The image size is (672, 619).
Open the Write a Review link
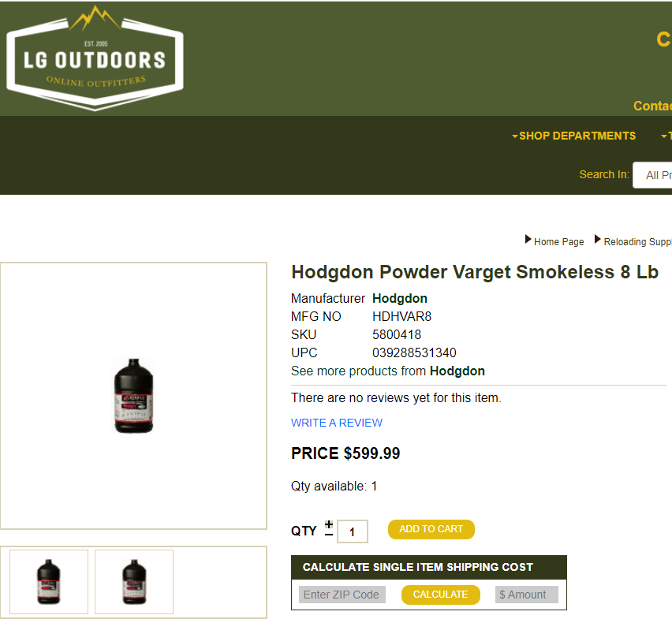pyautogui.click(x=337, y=423)
